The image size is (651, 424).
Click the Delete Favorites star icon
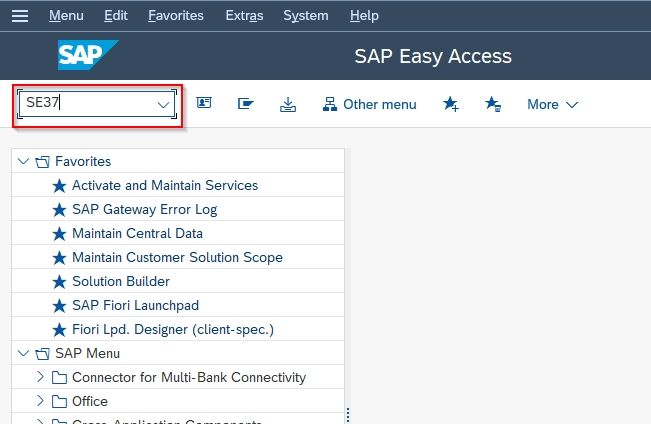pyautogui.click(x=493, y=104)
